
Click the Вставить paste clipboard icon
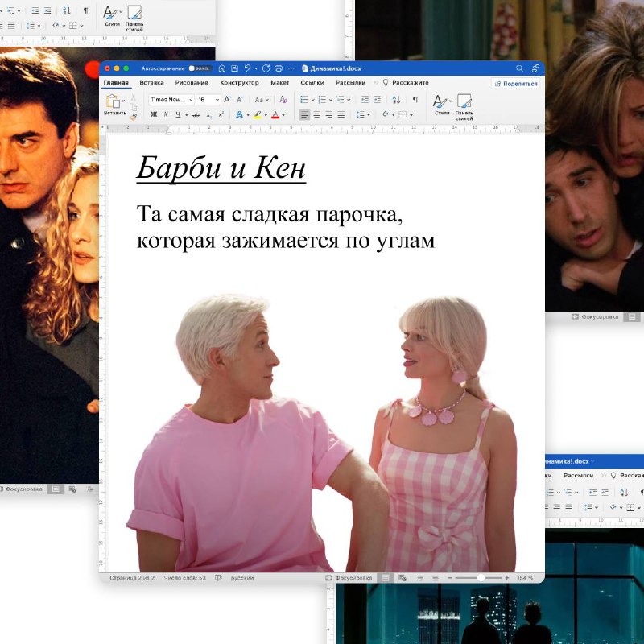(x=112, y=101)
